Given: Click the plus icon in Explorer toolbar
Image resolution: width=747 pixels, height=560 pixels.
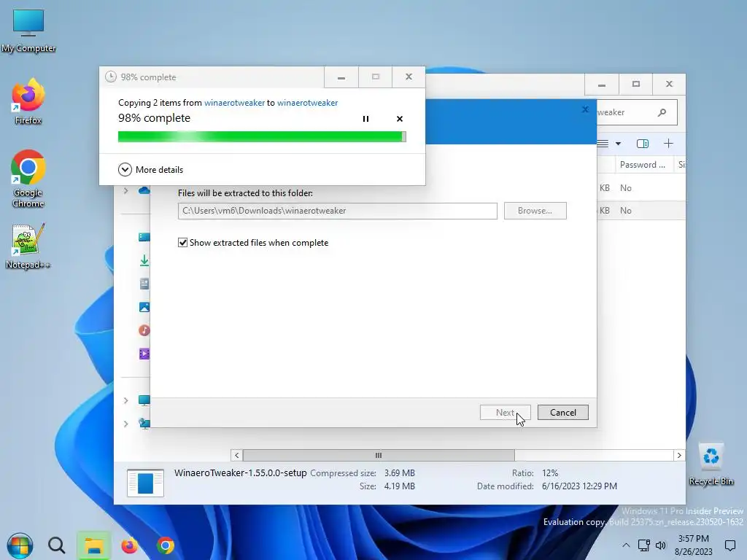Looking at the screenshot, I should [x=668, y=144].
